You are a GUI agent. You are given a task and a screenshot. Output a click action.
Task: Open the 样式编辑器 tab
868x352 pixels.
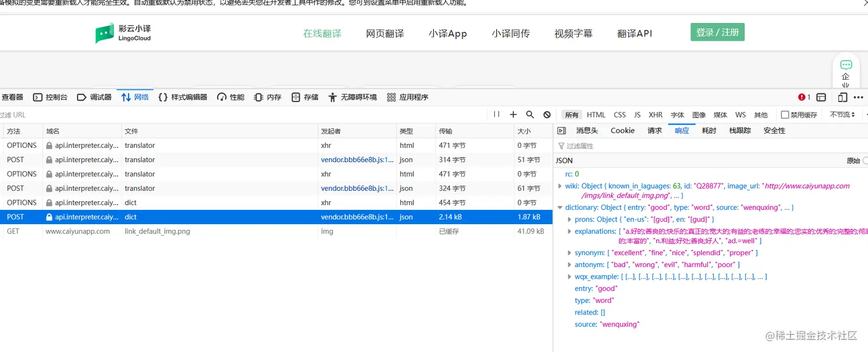pyautogui.click(x=183, y=97)
